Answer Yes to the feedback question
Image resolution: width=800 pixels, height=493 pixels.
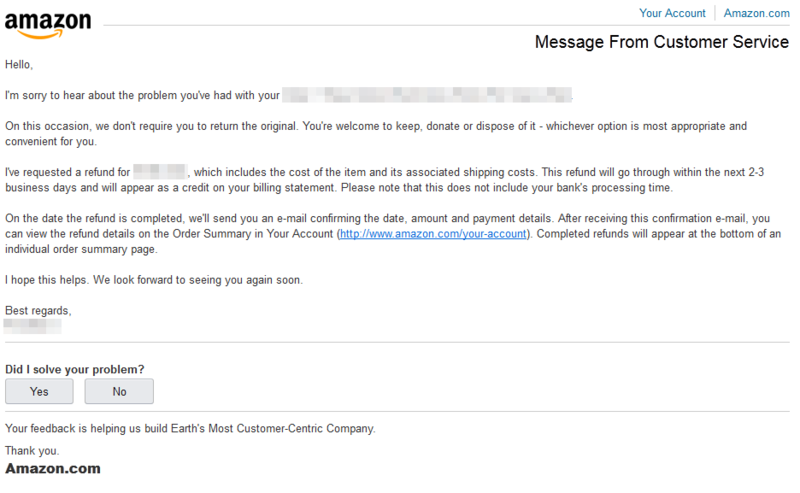(x=39, y=391)
